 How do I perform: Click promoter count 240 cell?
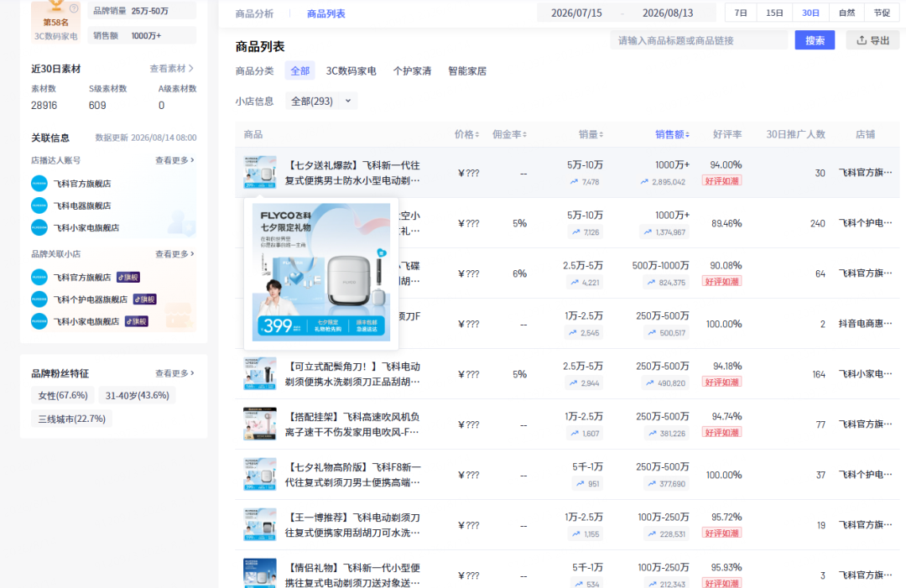coord(818,223)
